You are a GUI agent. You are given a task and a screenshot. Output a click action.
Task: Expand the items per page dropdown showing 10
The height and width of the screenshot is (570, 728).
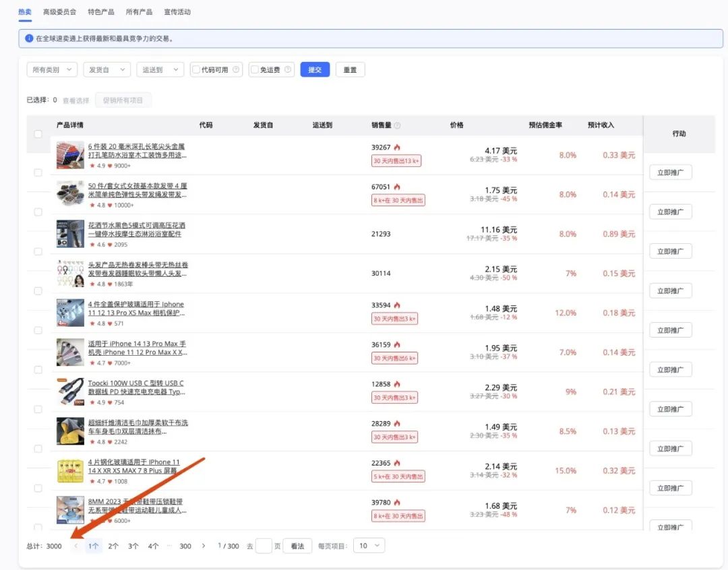pos(369,546)
